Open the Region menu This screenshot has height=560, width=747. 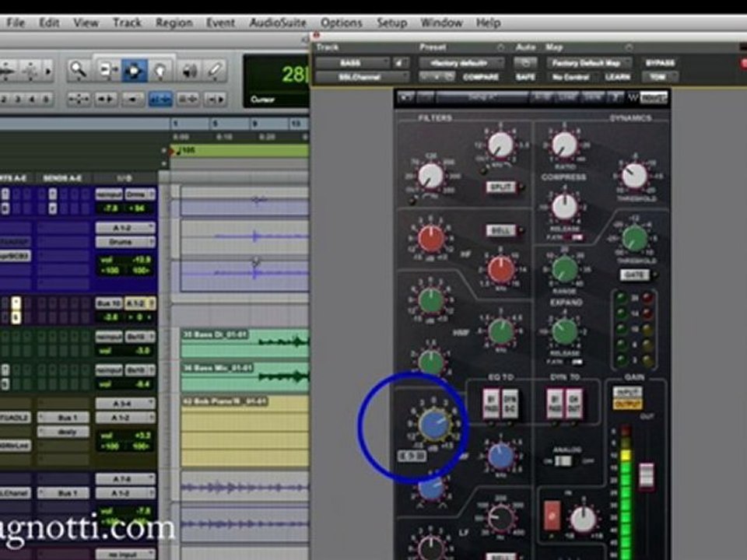(x=174, y=23)
